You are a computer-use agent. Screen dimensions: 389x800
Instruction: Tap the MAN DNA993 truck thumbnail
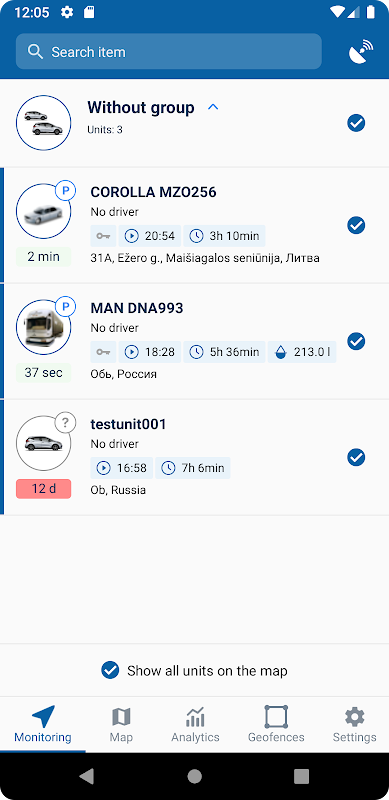[x=43, y=327]
